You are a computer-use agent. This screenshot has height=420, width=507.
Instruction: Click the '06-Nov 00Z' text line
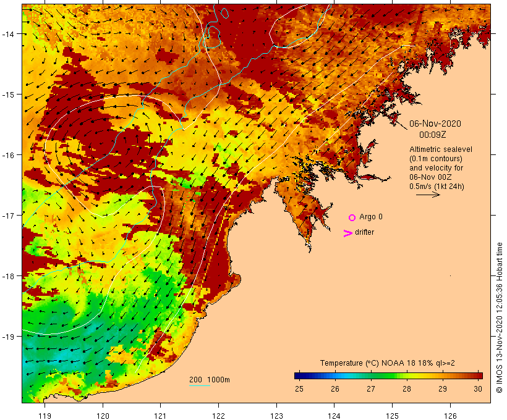point(430,177)
